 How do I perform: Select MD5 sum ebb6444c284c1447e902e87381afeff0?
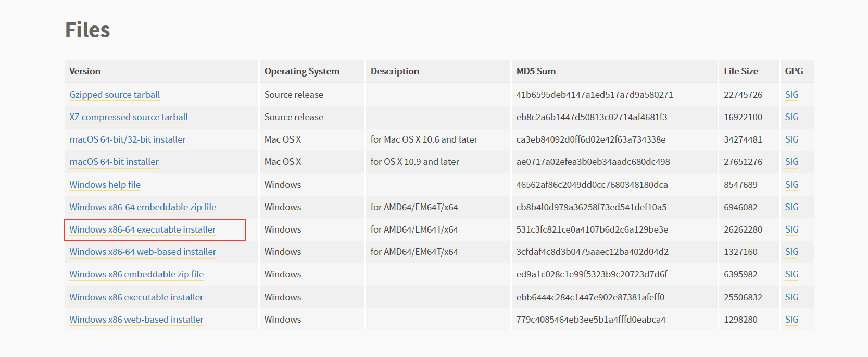click(590, 297)
